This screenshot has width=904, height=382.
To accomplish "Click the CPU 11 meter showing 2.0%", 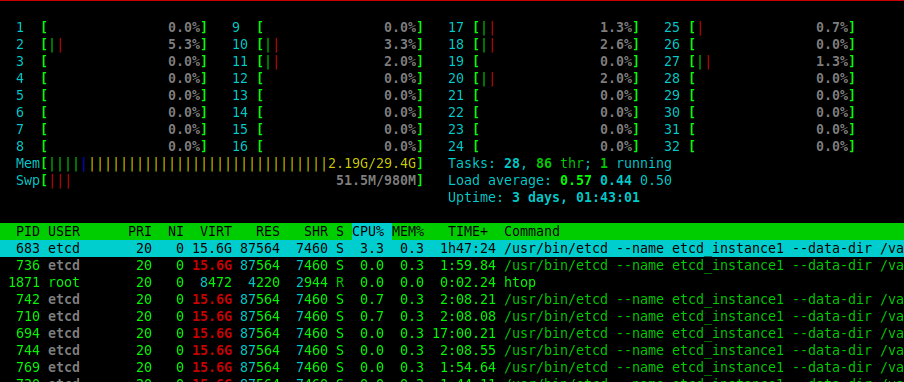I will point(327,62).
